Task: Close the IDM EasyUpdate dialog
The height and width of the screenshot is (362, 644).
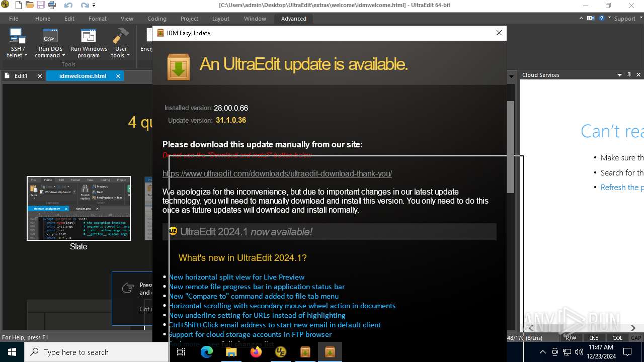Action: point(499,33)
